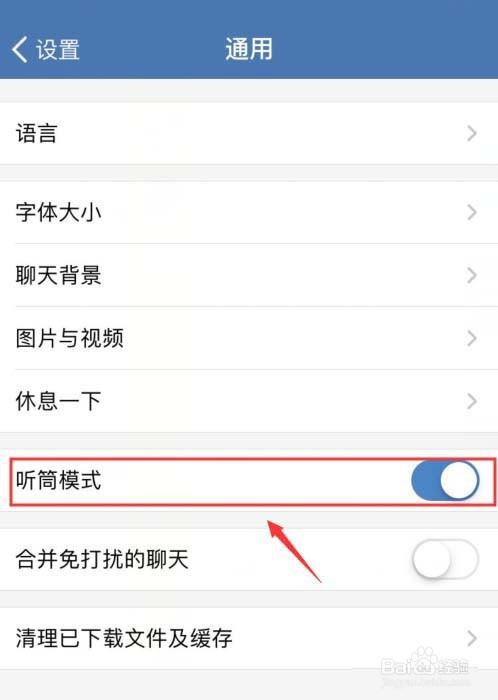This screenshot has width=498, height=700.
Task: Open 聊天背景 option
Action: pyautogui.click(x=249, y=275)
